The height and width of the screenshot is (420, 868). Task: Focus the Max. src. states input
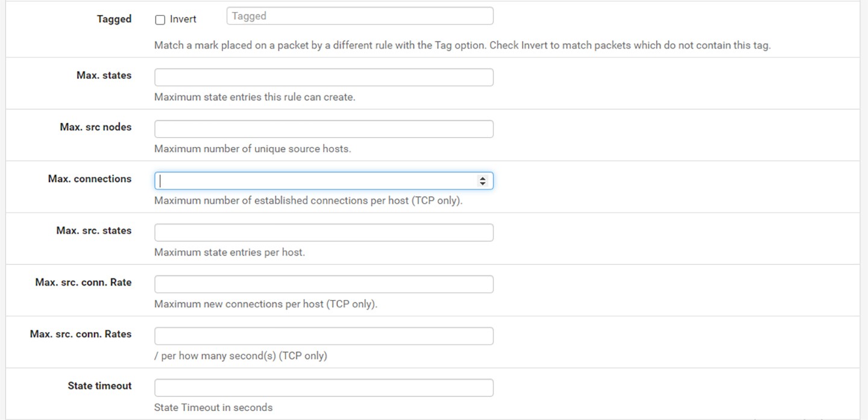324,233
